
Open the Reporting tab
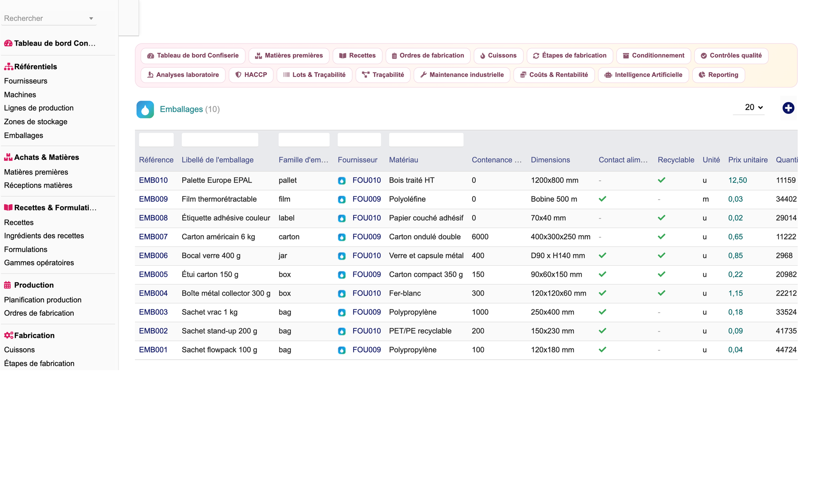[x=718, y=75]
